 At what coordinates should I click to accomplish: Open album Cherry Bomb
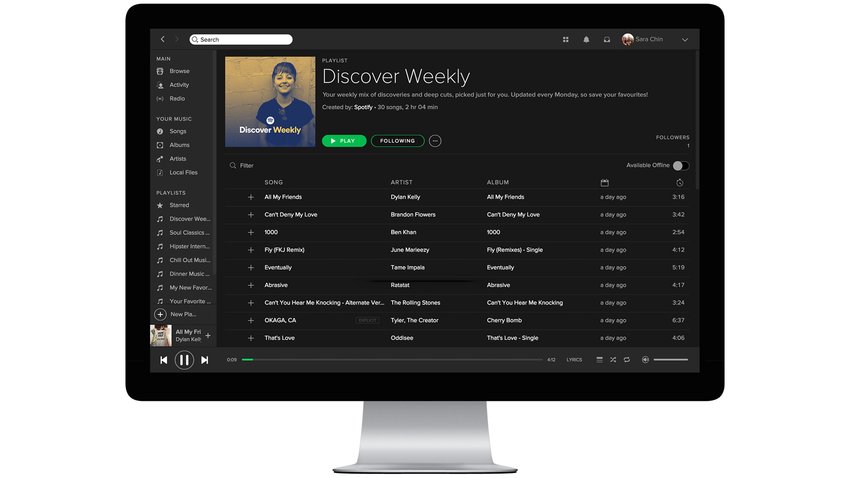504,320
